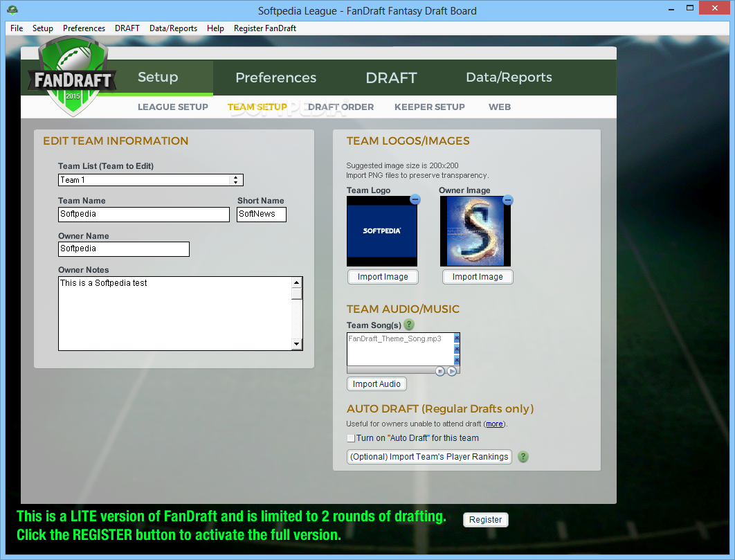The image size is (735, 560).
Task: Open the Data/Reports menu in the menu bar
Action: [173, 28]
